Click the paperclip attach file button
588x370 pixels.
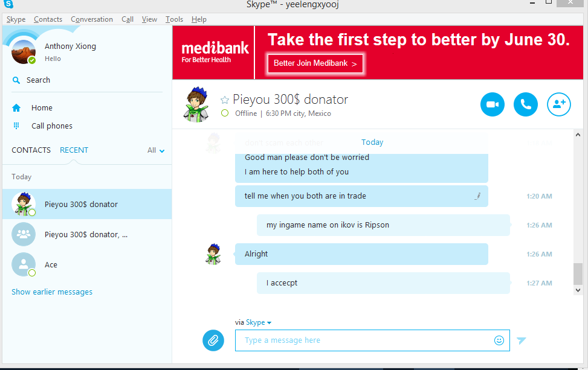coord(213,340)
